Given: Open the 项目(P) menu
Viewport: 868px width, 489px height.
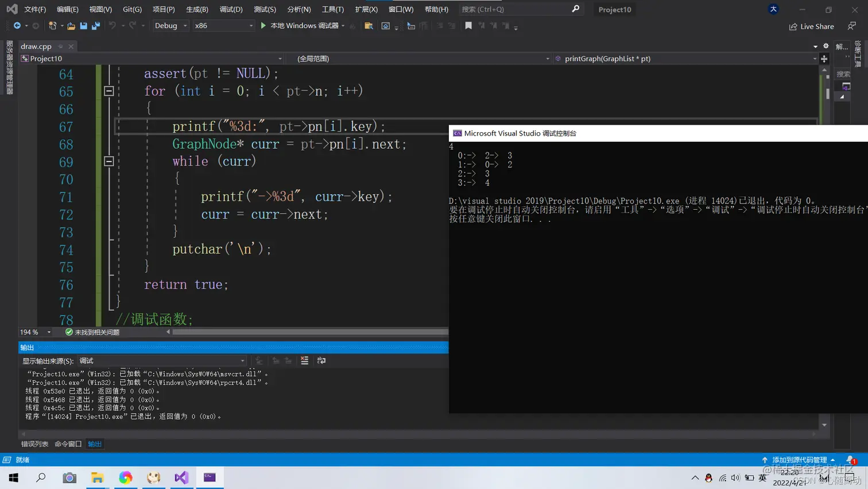Looking at the screenshot, I should (164, 9).
